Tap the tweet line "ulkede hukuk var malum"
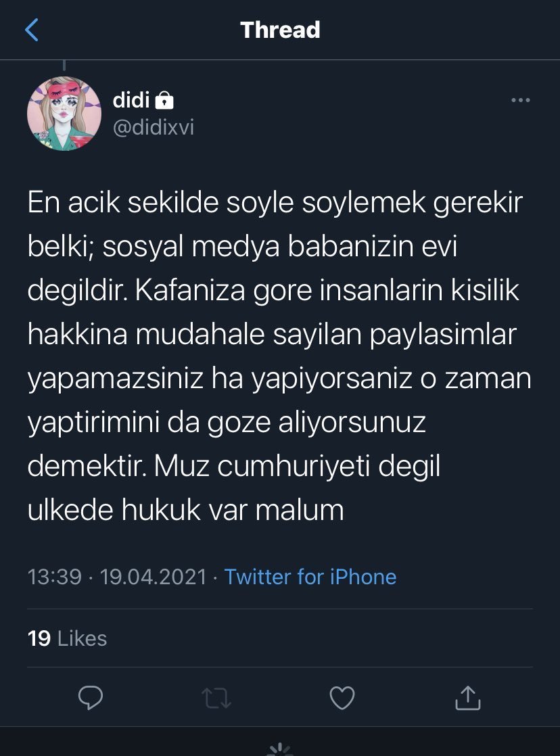This screenshot has height=756, width=560. click(x=186, y=510)
